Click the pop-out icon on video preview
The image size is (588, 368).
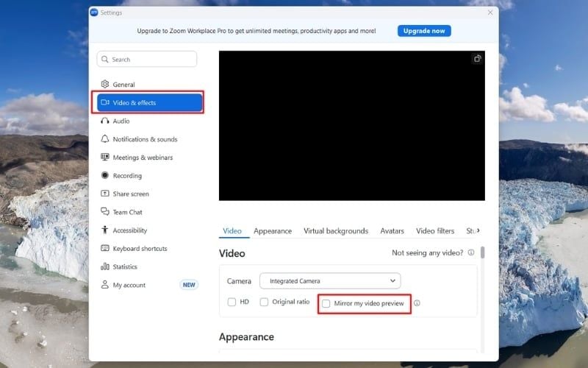point(477,59)
